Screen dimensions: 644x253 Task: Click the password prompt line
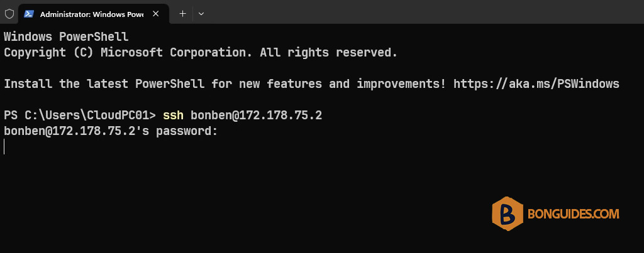(x=111, y=131)
